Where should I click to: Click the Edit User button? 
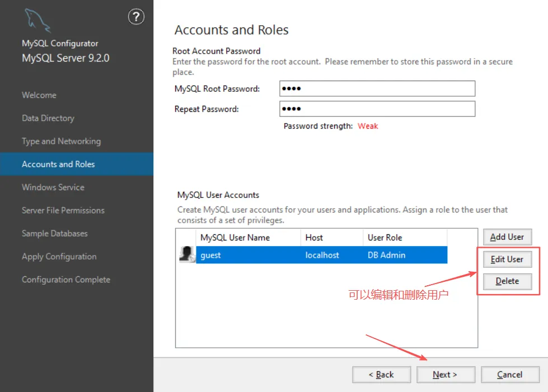[x=507, y=259]
